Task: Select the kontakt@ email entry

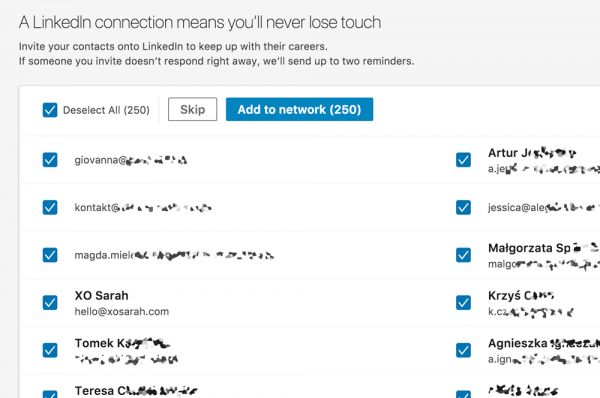Action: click(143, 207)
